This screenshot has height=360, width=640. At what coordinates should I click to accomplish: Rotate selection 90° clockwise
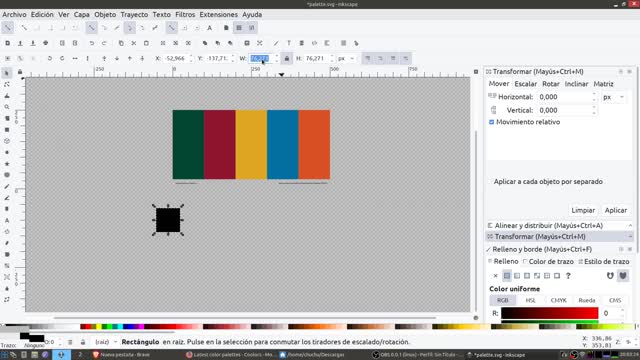(62, 58)
